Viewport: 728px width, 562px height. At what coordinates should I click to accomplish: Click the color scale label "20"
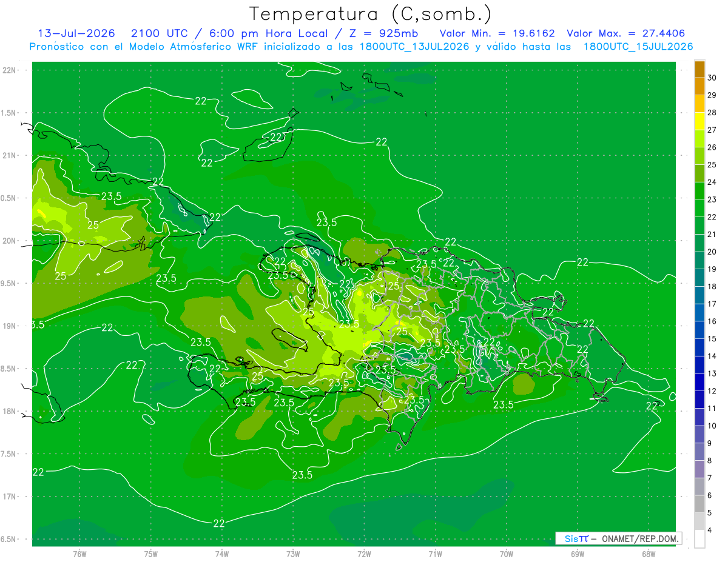pyautogui.click(x=712, y=252)
